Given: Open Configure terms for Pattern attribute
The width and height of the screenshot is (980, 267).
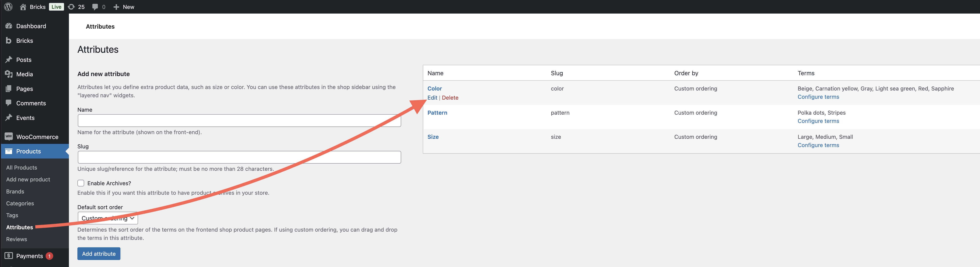Looking at the screenshot, I should click(x=818, y=121).
